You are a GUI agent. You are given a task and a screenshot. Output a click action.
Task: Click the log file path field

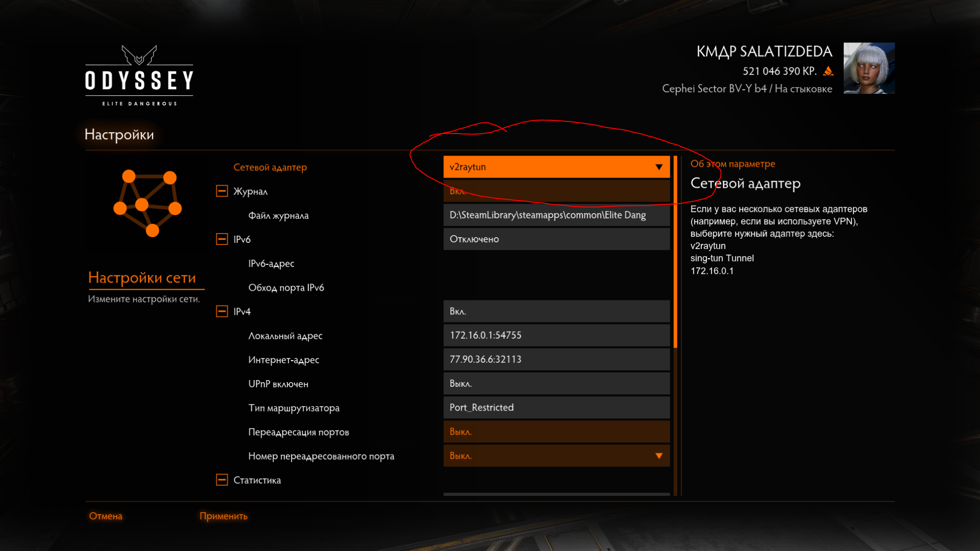point(556,215)
